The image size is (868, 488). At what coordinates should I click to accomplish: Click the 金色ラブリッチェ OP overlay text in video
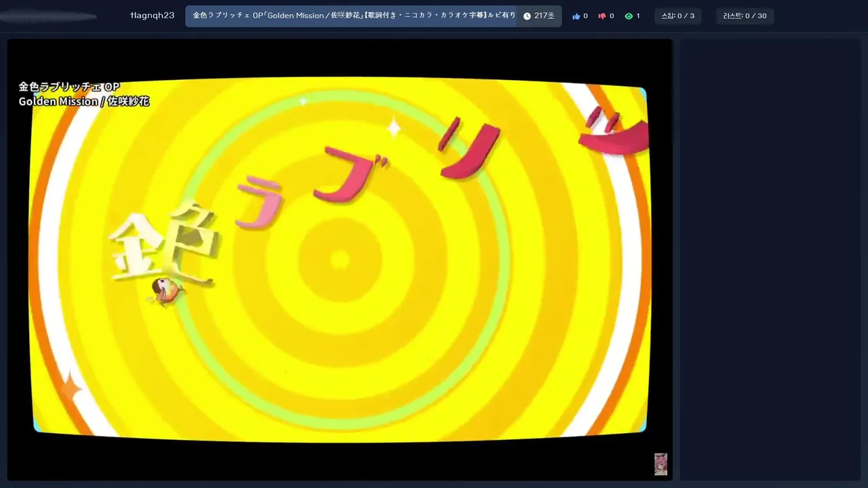[68, 87]
